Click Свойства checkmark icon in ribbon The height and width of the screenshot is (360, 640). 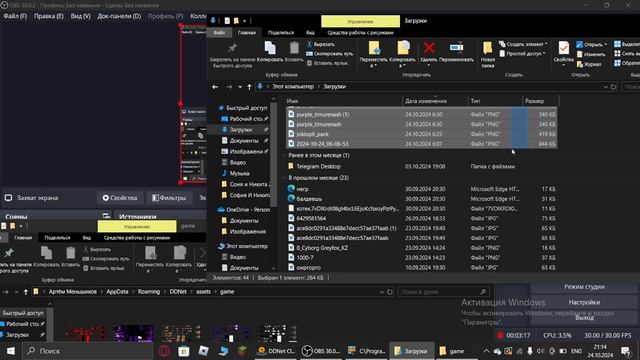[x=564, y=48]
